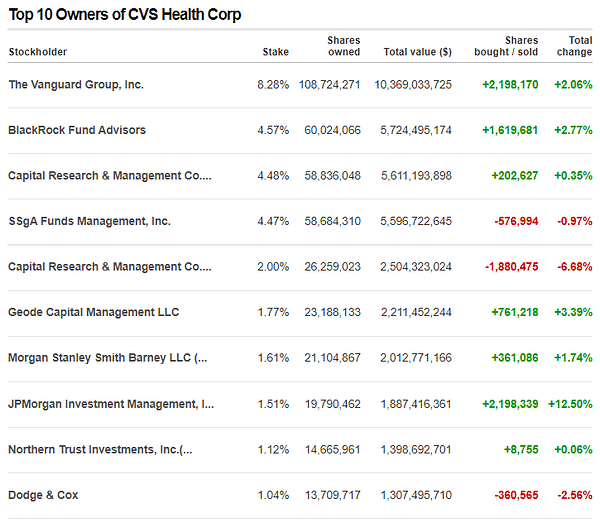Open Capital Research & Management with 4.48% stake
The image size is (600, 532).
point(110,176)
